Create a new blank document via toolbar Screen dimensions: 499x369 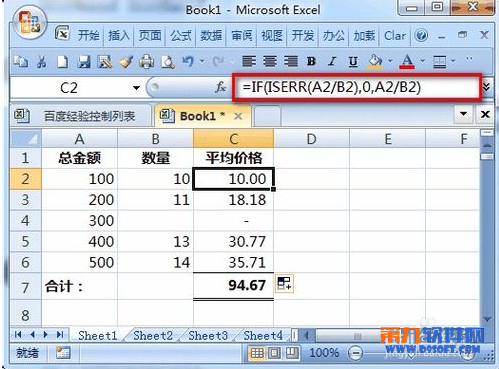[x=63, y=62]
